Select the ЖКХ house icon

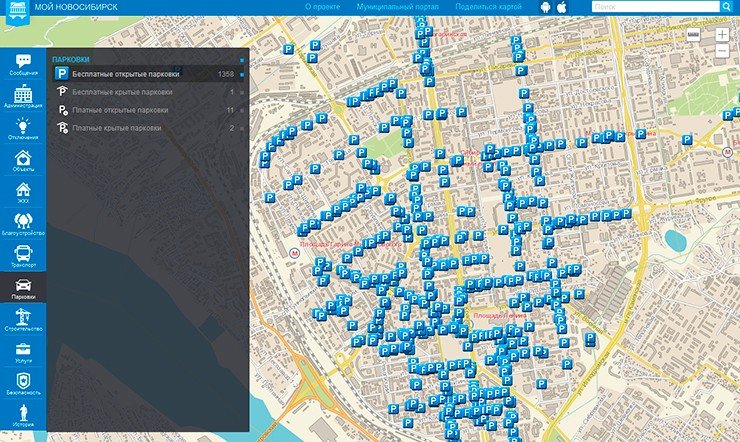point(23,192)
